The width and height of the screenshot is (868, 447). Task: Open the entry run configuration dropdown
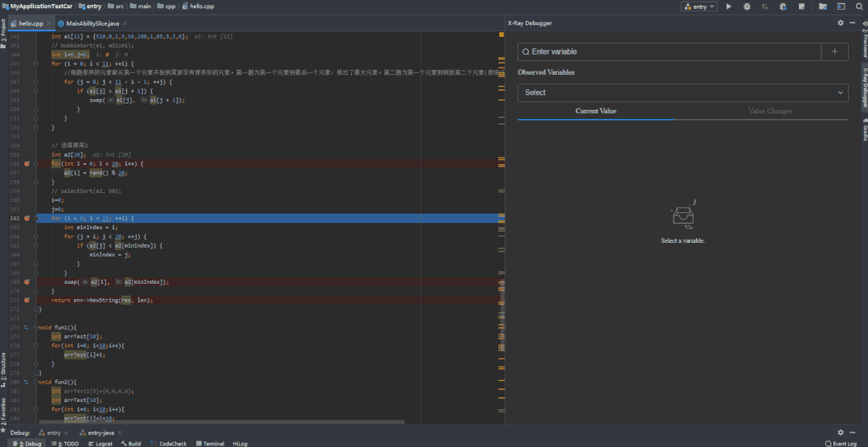tap(699, 6)
